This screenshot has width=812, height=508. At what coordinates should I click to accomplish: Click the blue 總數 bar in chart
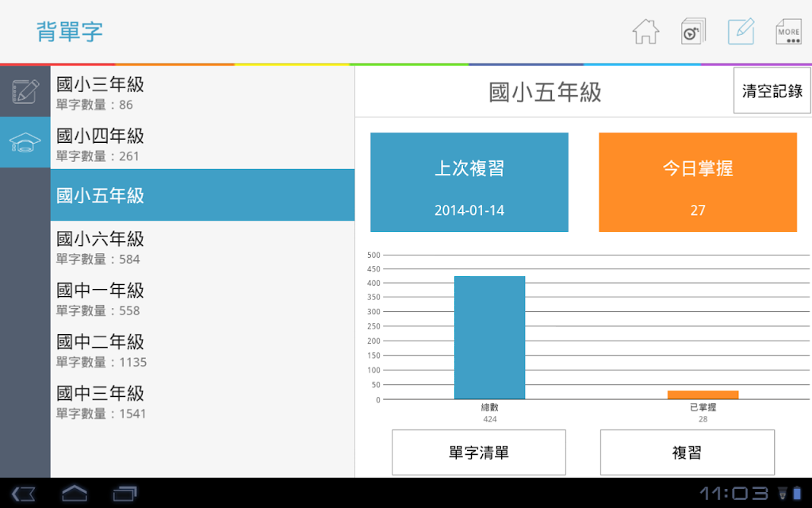coord(489,337)
